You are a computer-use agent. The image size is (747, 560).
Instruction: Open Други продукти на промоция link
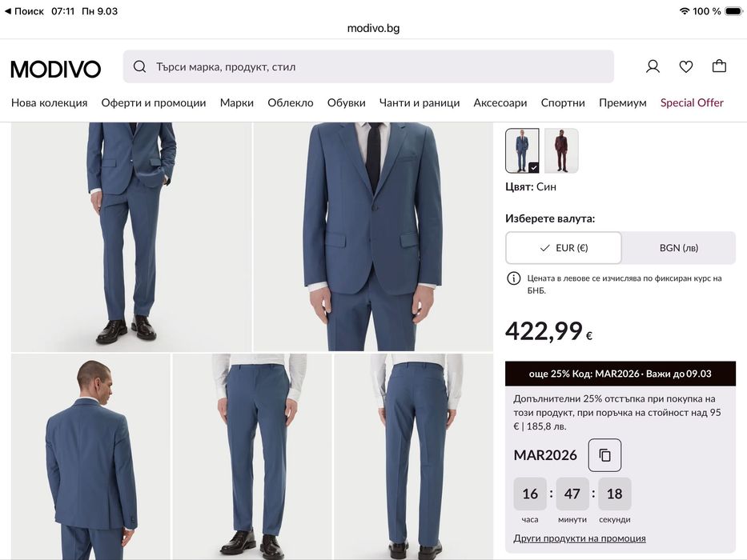[x=580, y=538]
